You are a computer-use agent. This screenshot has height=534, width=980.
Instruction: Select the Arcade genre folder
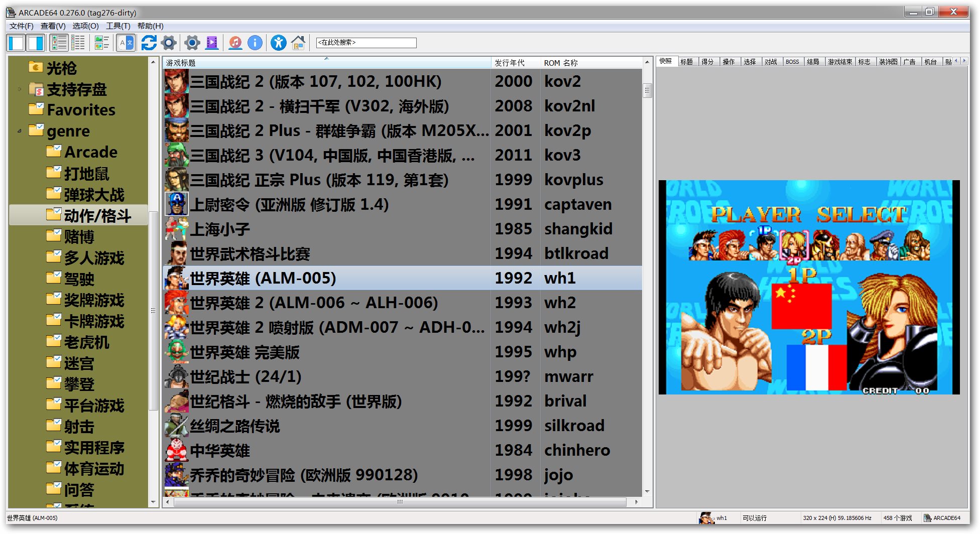(x=81, y=152)
